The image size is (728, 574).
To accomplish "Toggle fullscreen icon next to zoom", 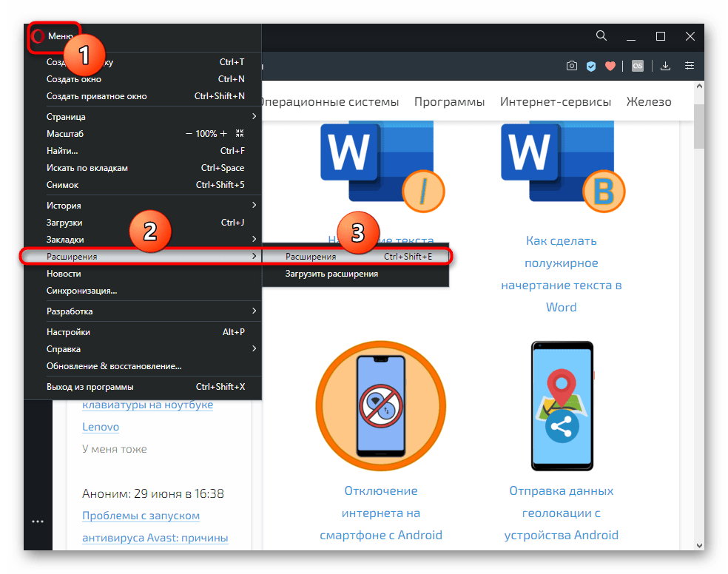I will tap(239, 134).
